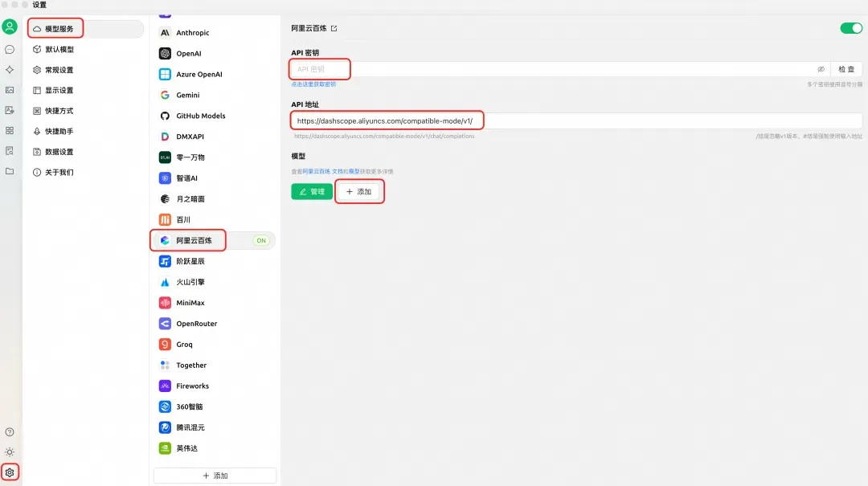Click the Gemini provider logo

(x=165, y=95)
